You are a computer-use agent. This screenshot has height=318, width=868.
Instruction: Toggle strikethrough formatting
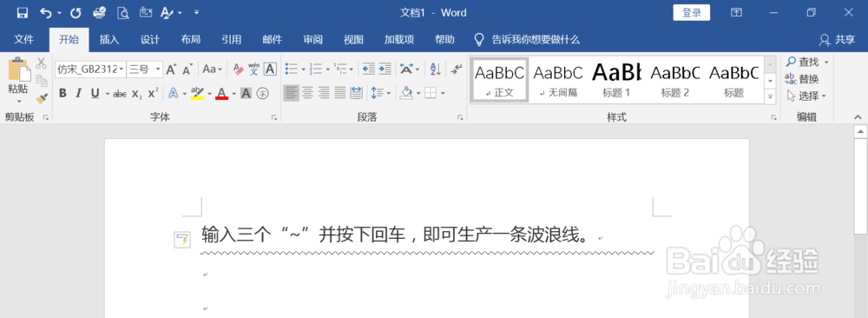[120, 93]
